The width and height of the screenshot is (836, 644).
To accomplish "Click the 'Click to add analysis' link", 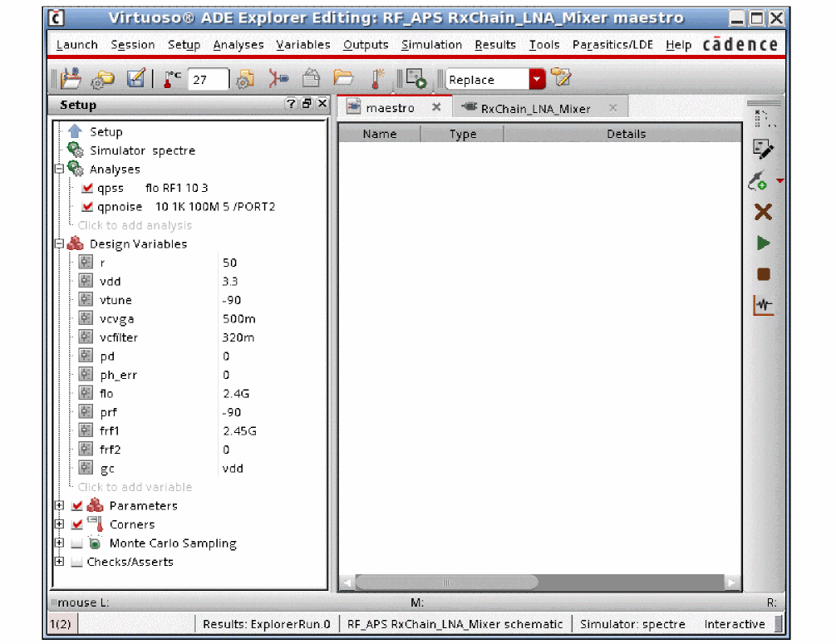I will pos(135,225).
